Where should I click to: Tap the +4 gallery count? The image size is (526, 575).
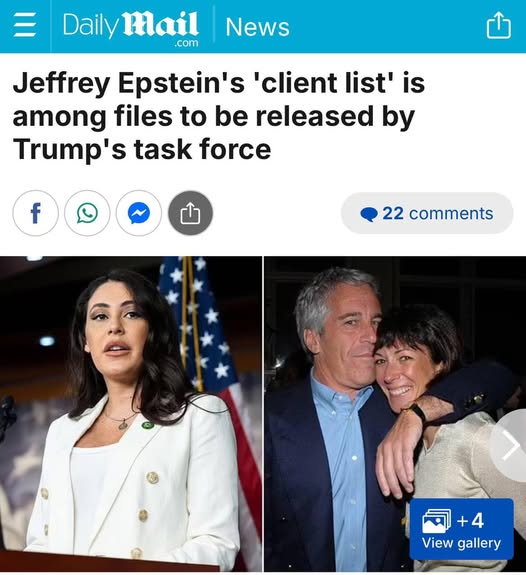click(x=470, y=520)
